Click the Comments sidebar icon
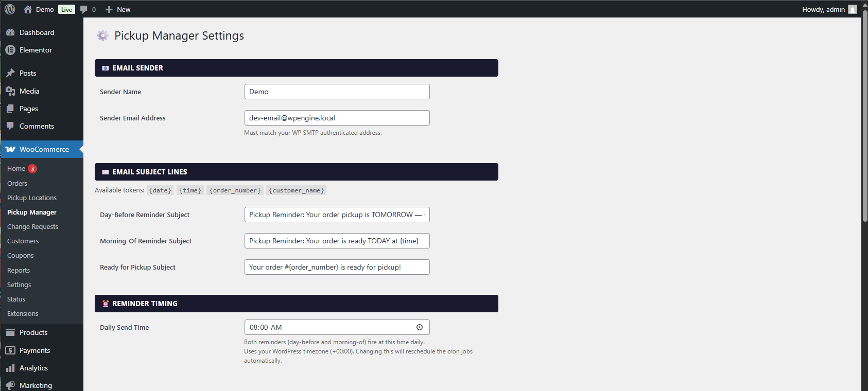Viewport: 868px width, 391px height. tap(10, 126)
